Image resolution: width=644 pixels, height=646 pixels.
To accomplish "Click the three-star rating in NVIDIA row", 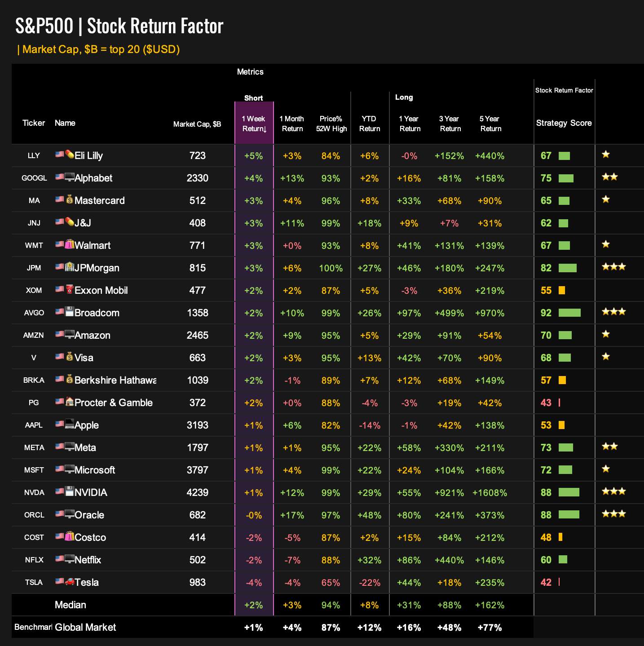I will tap(614, 491).
